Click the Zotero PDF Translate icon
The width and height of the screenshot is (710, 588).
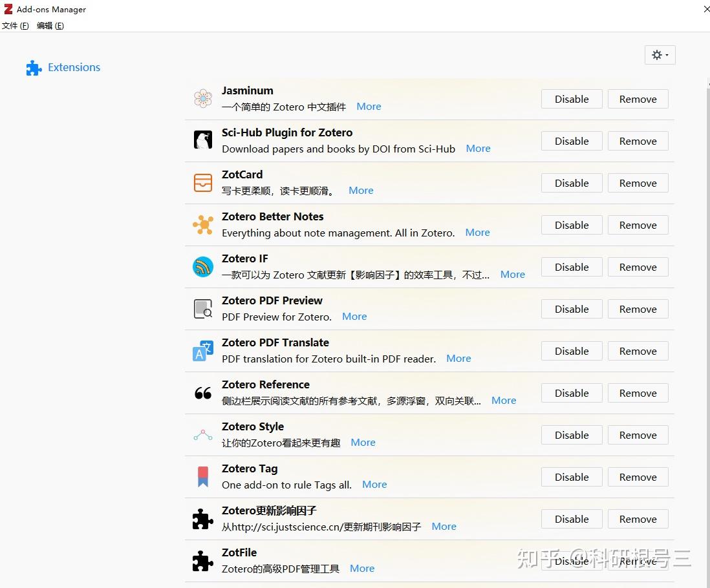click(x=203, y=351)
